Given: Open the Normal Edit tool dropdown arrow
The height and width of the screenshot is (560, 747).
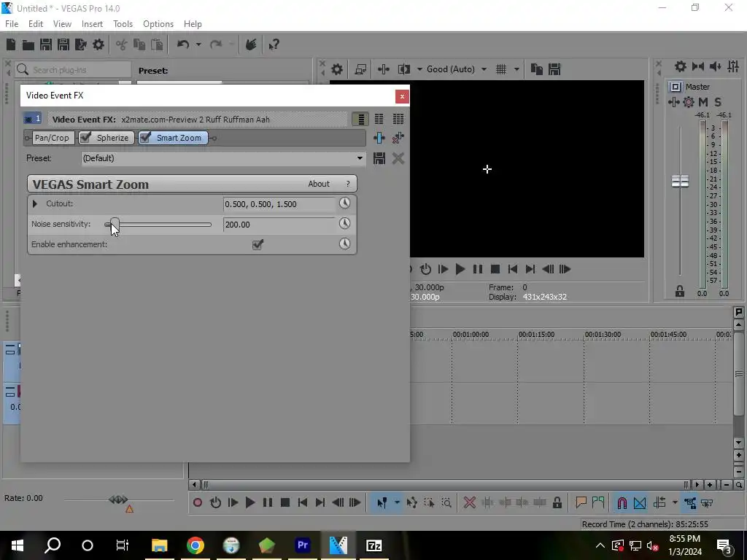Looking at the screenshot, I should tap(397, 502).
